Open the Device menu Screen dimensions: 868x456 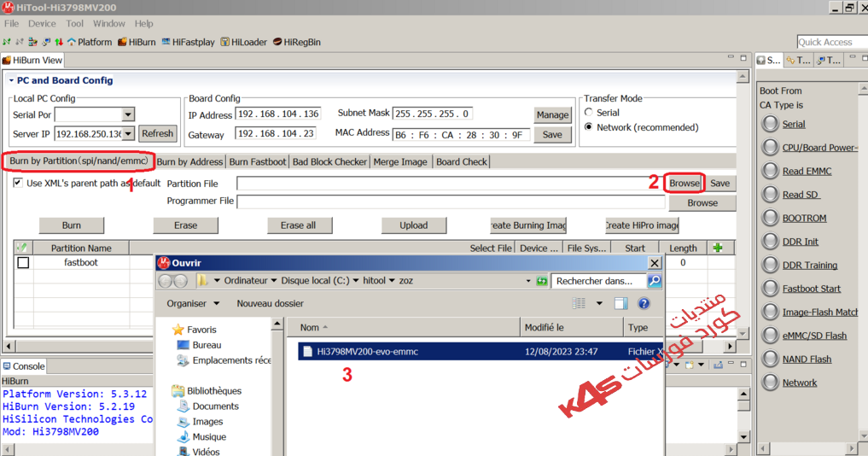pyautogui.click(x=42, y=23)
